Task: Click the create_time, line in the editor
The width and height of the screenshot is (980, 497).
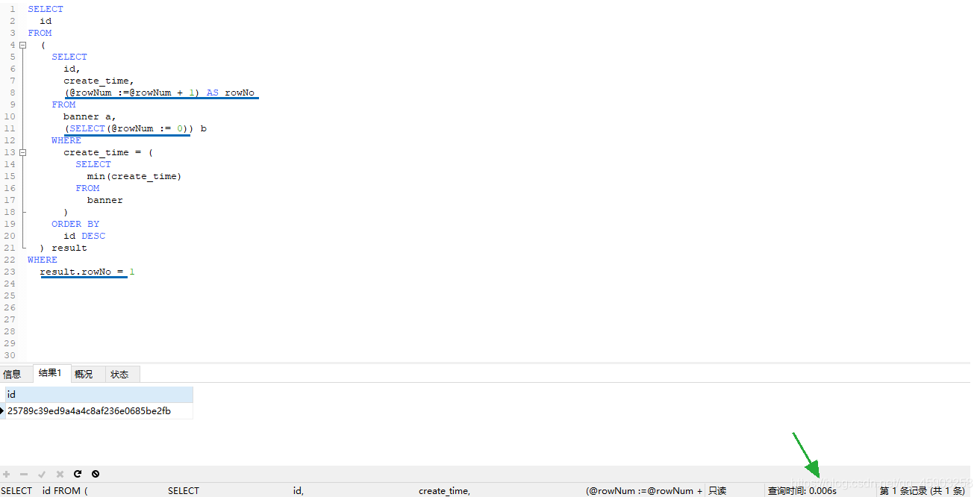Action: [99, 81]
